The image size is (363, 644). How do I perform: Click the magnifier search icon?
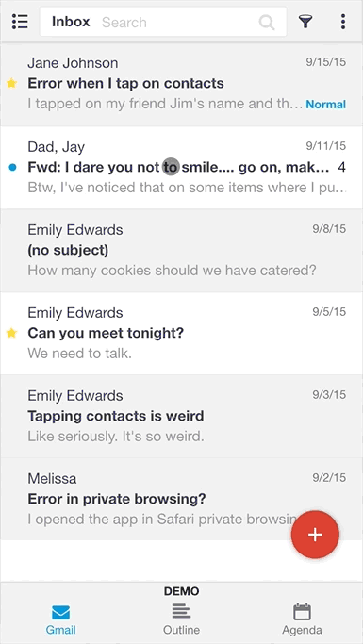[x=267, y=23]
